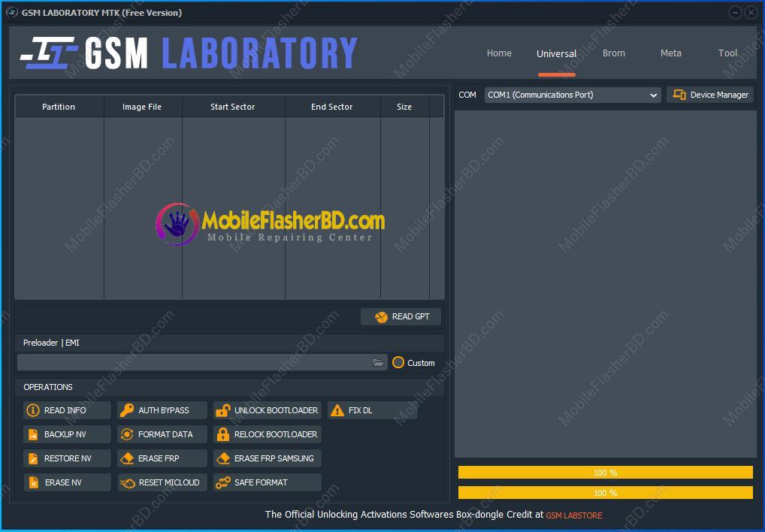Screen dimensions: 765x532
Task: Click the UNLOCK BOOTLOADER open padlock icon
Action: coord(223,410)
